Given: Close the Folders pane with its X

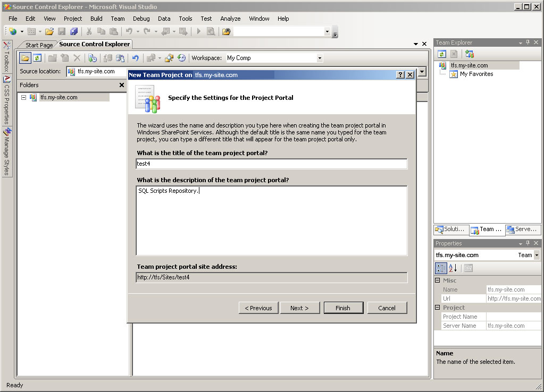Looking at the screenshot, I should click(122, 85).
